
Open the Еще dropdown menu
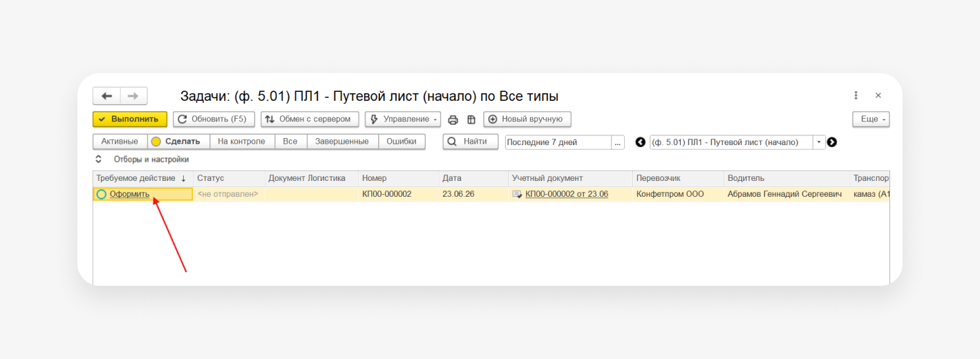pyautogui.click(x=871, y=119)
